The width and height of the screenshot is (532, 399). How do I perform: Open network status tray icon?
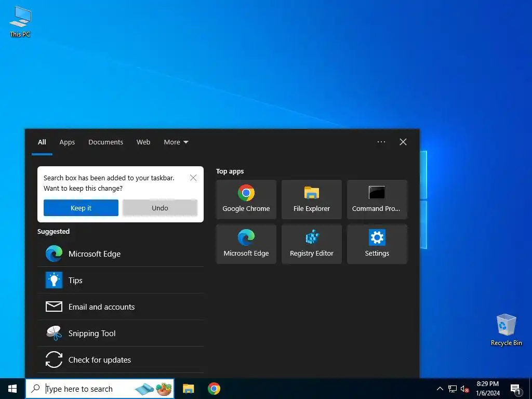pos(453,389)
